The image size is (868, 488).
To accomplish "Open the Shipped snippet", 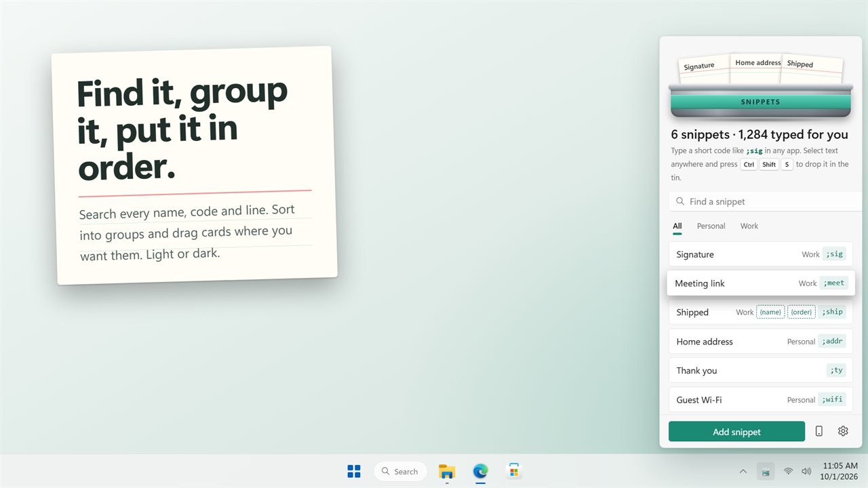I will [760, 312].
